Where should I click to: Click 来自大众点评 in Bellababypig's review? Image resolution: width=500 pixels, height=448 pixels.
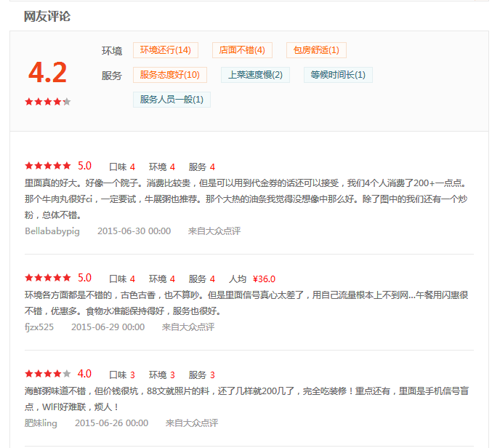[214, 231]
